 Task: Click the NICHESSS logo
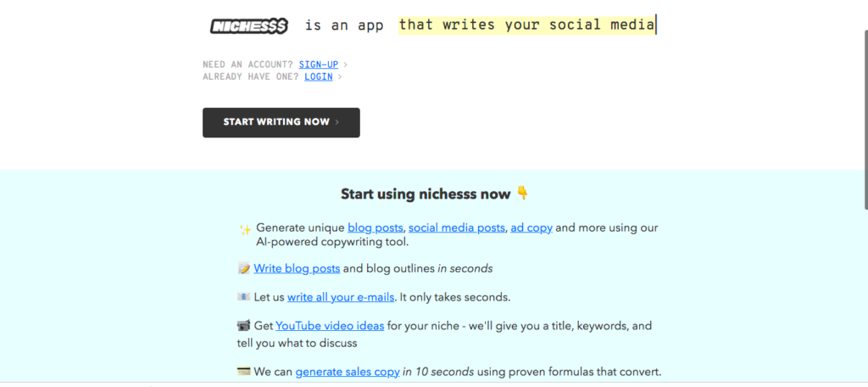coord(249,26)
